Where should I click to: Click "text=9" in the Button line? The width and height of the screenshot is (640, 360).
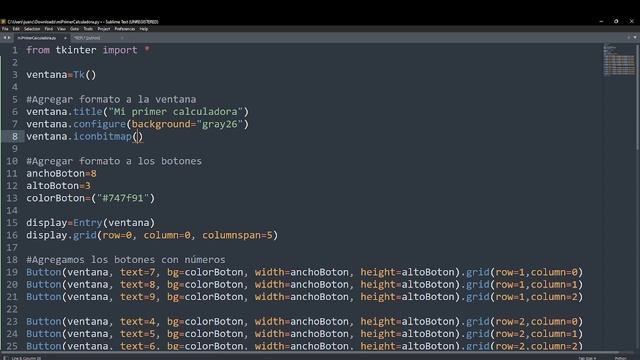coord(137,297)
